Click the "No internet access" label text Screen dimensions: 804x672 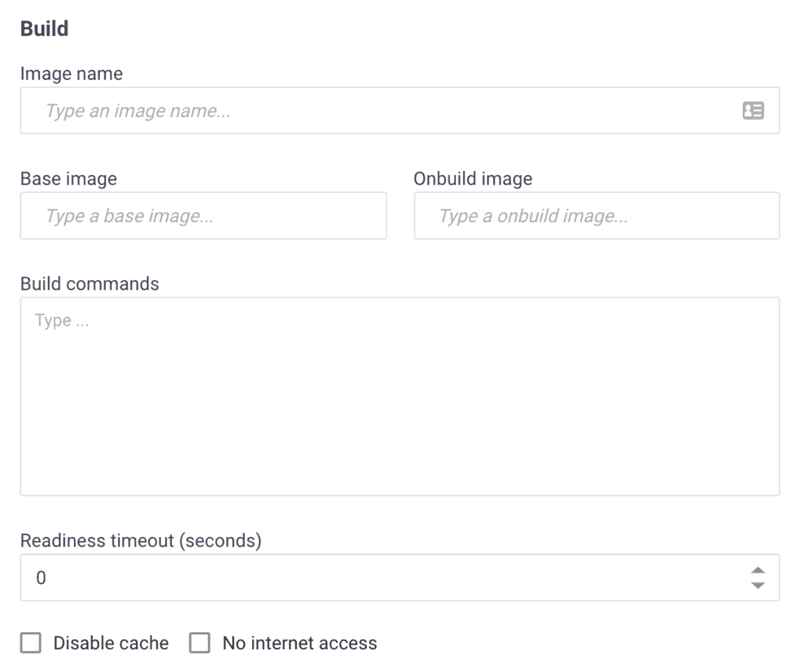click(x=299, y=644)
